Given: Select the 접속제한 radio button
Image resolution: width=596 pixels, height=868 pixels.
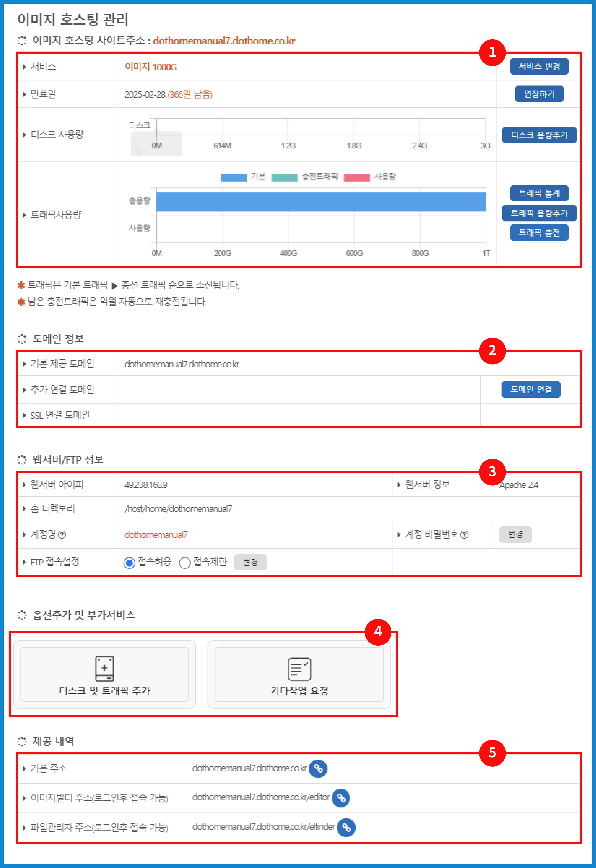Looking at the screenshot, I should [x=185, y=562].
